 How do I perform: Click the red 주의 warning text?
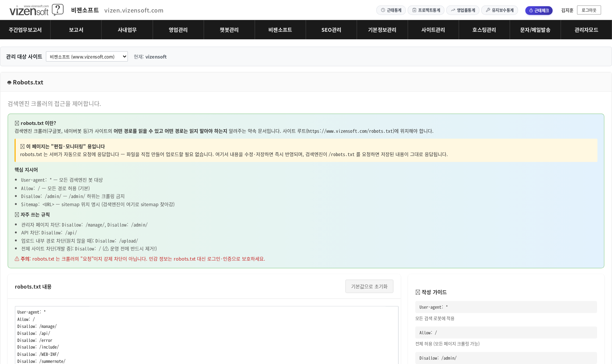coord(140,259)
